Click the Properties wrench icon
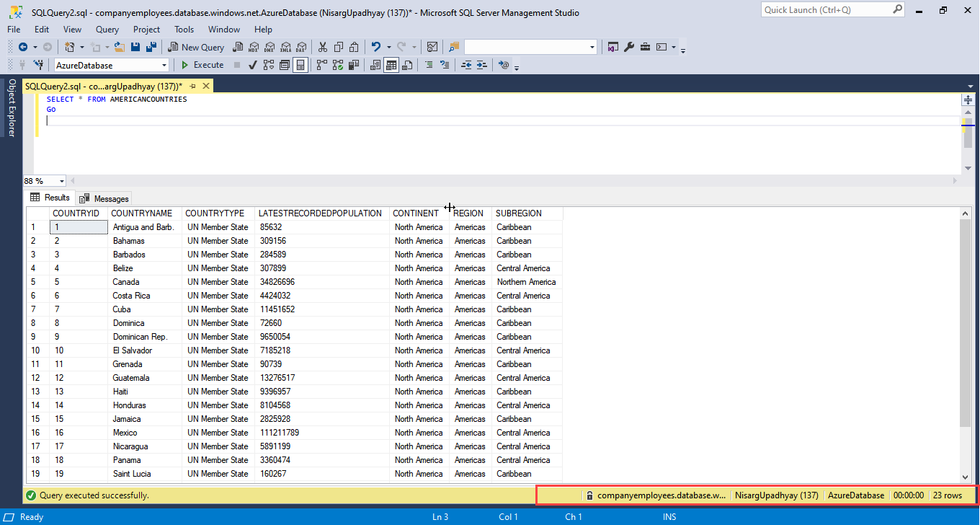The height and width of the screenshot is (525, 980). point(628,47)
